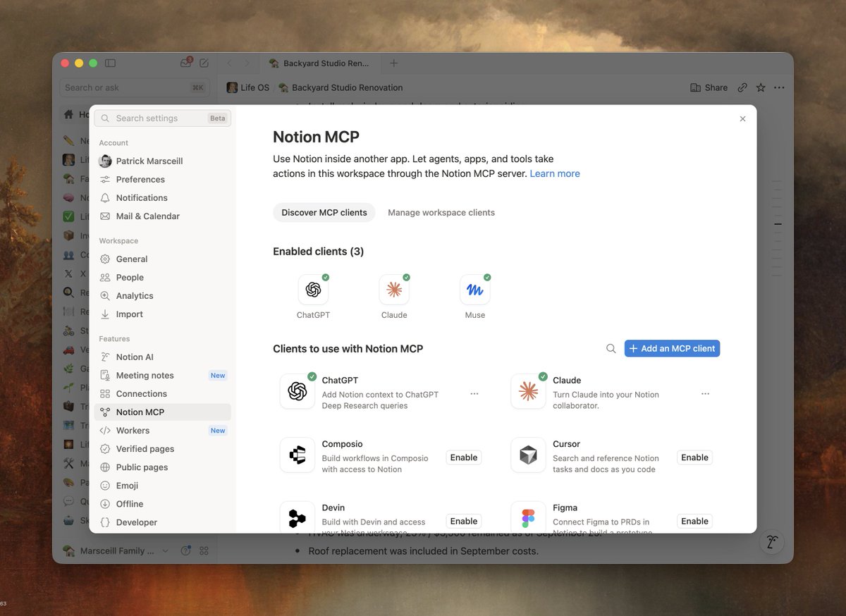Enable the Figma client
This screenshot has width=846, height=616.
click(x=694, y=521)
